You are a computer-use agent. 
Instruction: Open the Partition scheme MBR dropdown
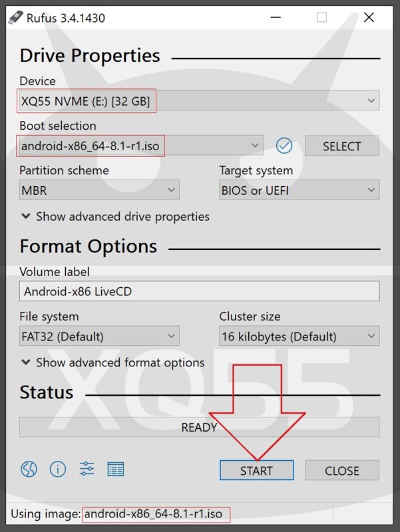[99, 191]
